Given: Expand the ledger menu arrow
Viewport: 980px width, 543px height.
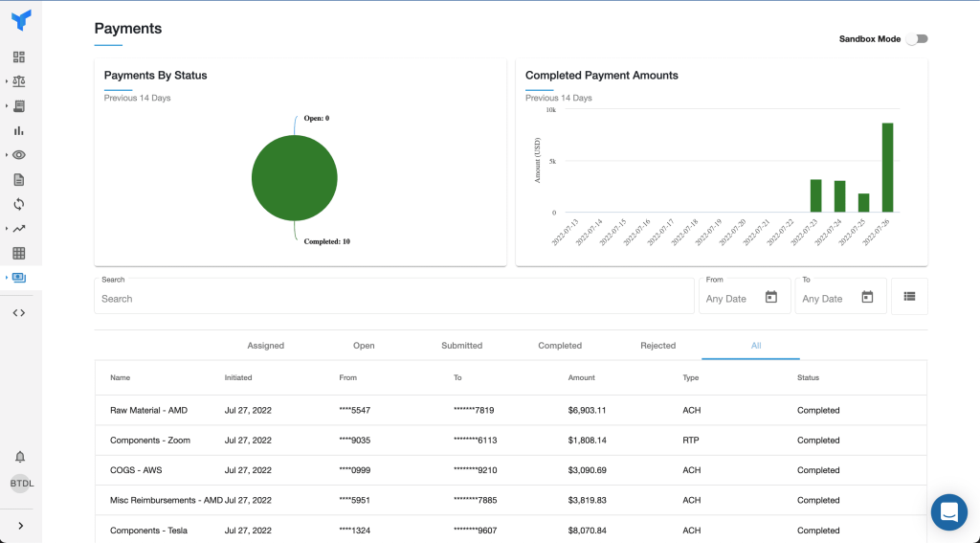Looking at the screenshot, I should [x=7, y=106].
